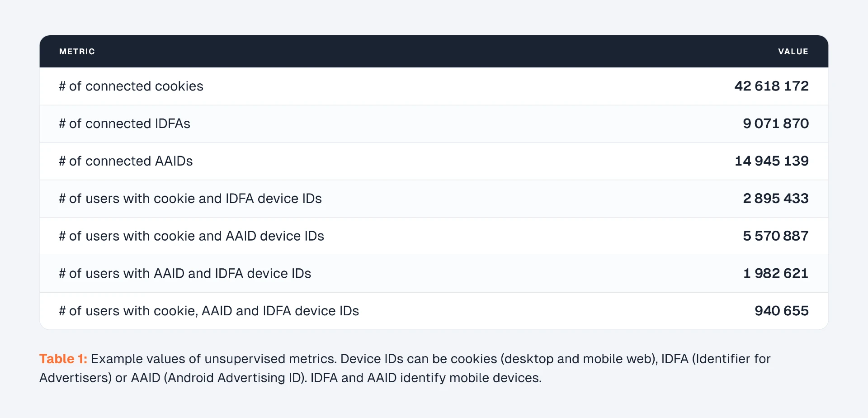Click the value 14 945 139

[x=771, y=161]
